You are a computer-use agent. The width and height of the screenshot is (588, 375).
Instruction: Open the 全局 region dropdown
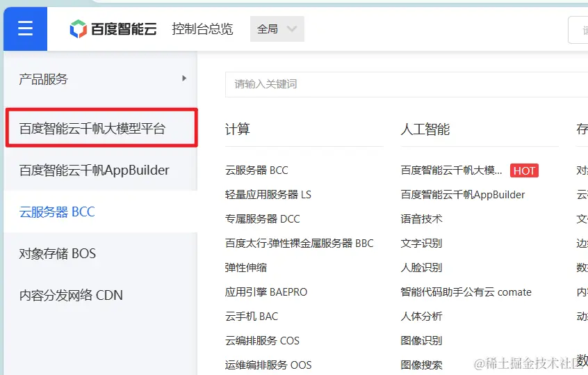277,29
